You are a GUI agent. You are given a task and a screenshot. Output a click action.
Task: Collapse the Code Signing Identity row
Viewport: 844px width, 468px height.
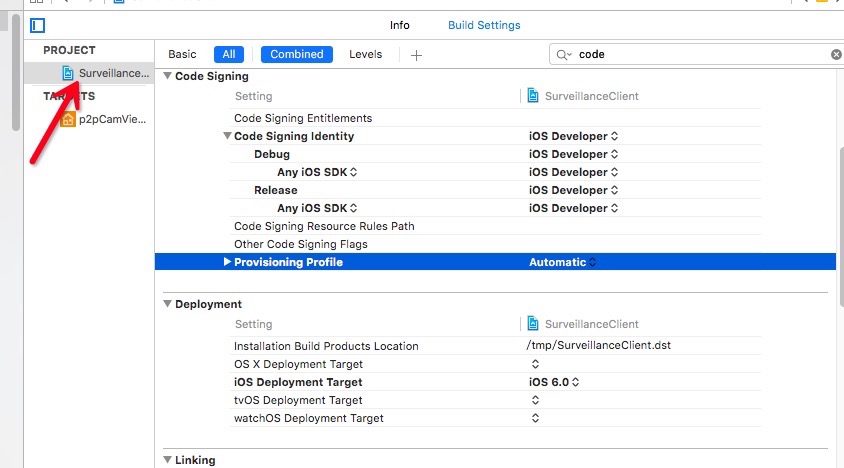pyautogui.click(x=227, y=136)
